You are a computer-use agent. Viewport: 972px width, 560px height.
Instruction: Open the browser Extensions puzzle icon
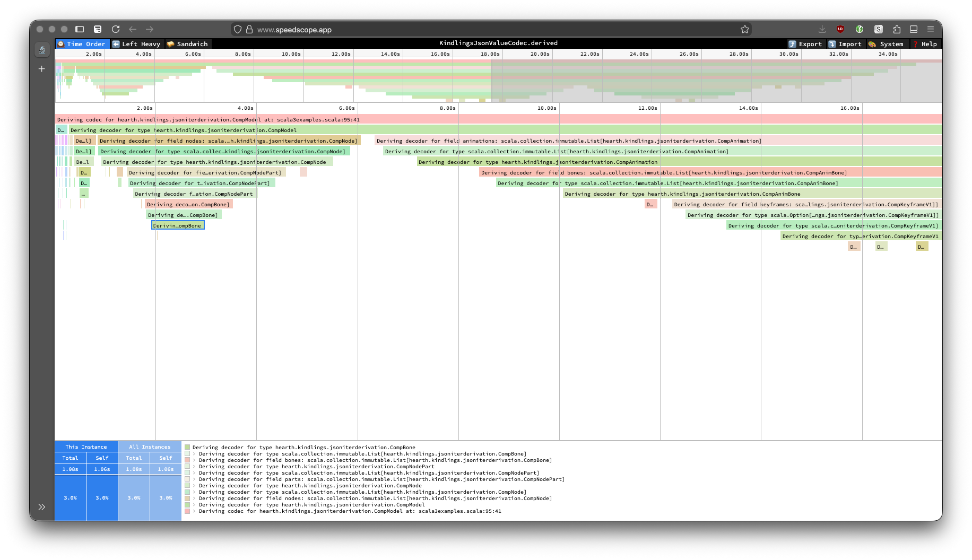[897, 29]
